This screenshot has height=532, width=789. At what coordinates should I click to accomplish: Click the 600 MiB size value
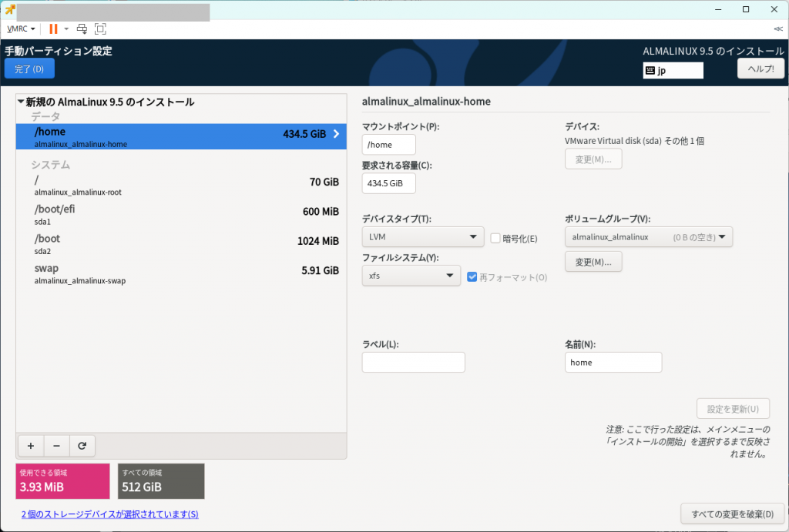[321, 212]
